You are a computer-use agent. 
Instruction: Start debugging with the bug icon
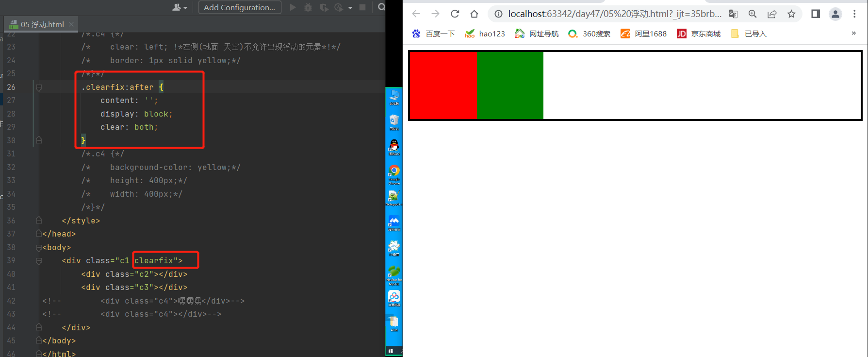(308, 7)
